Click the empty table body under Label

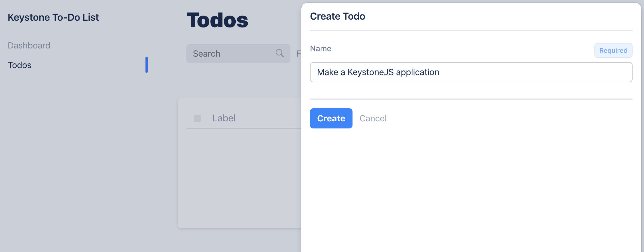coord(240,177)
